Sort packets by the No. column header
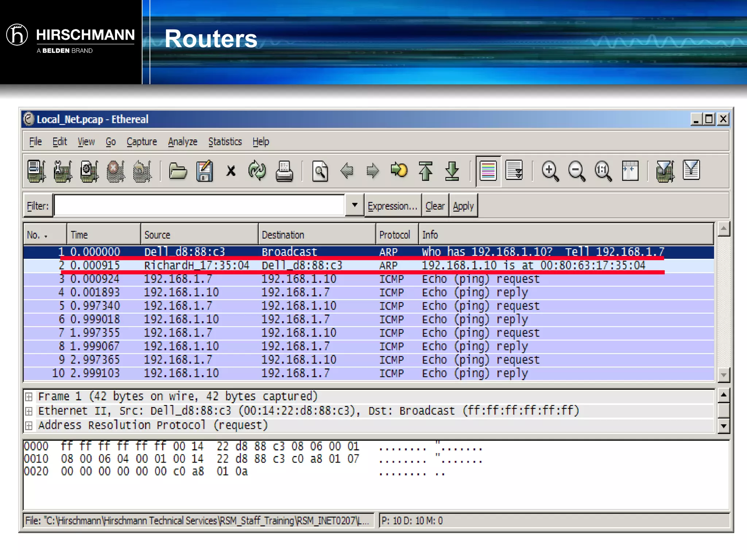The image size is (747, 560). point(45,234)
